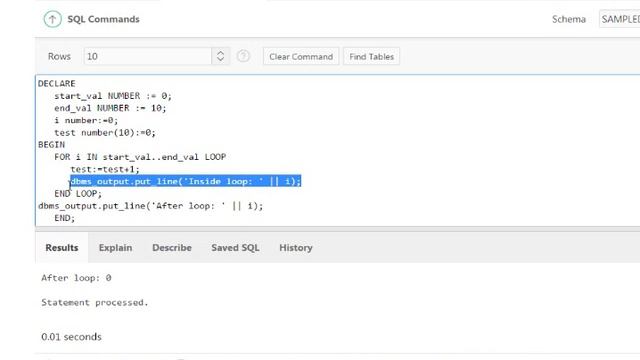Click the Schema label
The width and height of the screenshot is (640, 360).
(x=569, y=19)
